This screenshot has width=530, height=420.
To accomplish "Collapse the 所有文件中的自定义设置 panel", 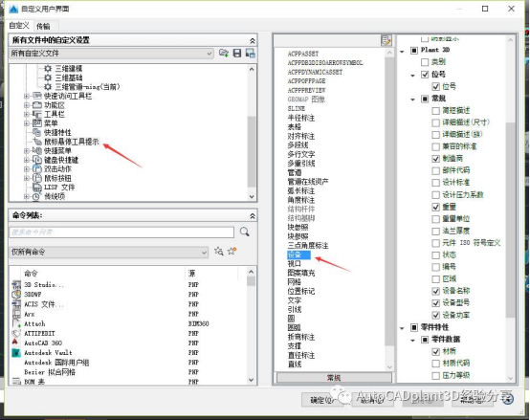I will tap(253, 40).
